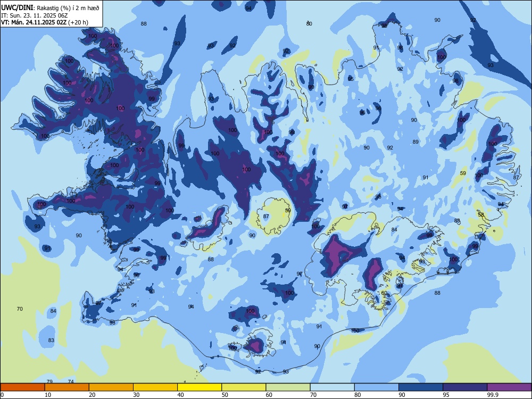Click the '10' legend tick label
Screen dimensions: 532x399
click(48, 395)
